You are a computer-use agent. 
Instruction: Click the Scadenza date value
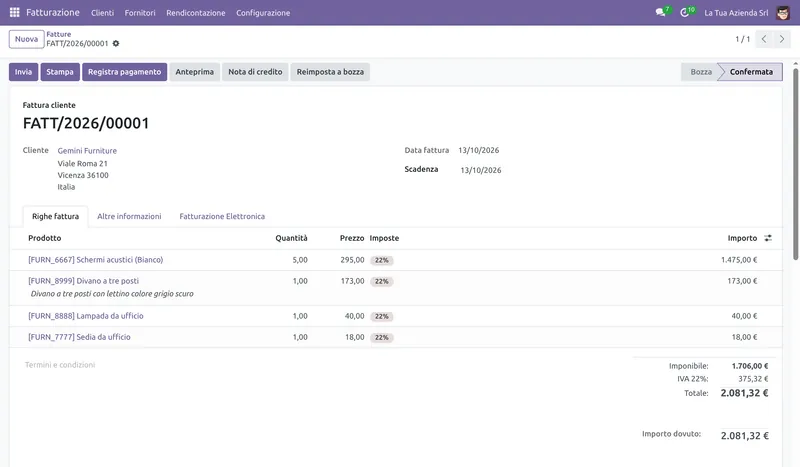point(481,170)
